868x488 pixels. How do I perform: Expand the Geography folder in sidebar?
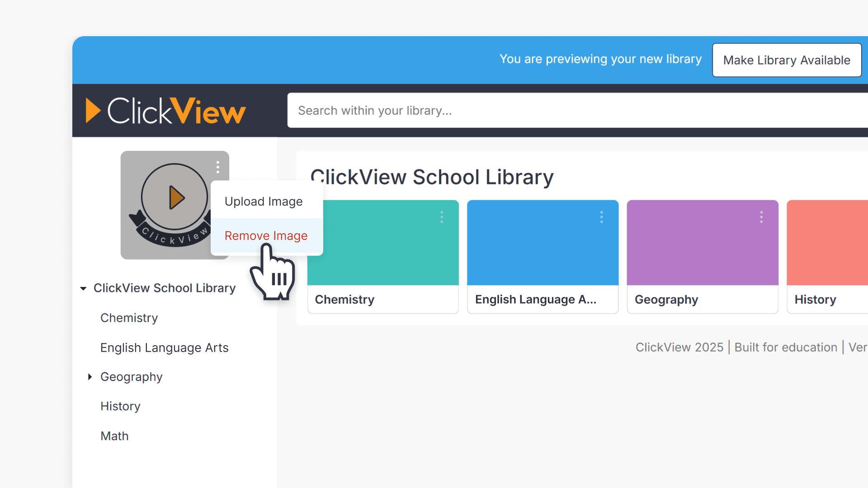tap(90, 377)
